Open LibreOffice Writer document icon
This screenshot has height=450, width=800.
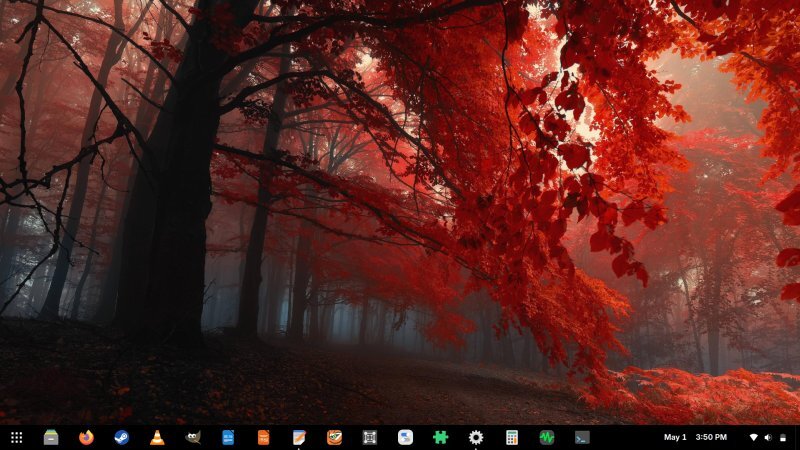pos(228,437)
